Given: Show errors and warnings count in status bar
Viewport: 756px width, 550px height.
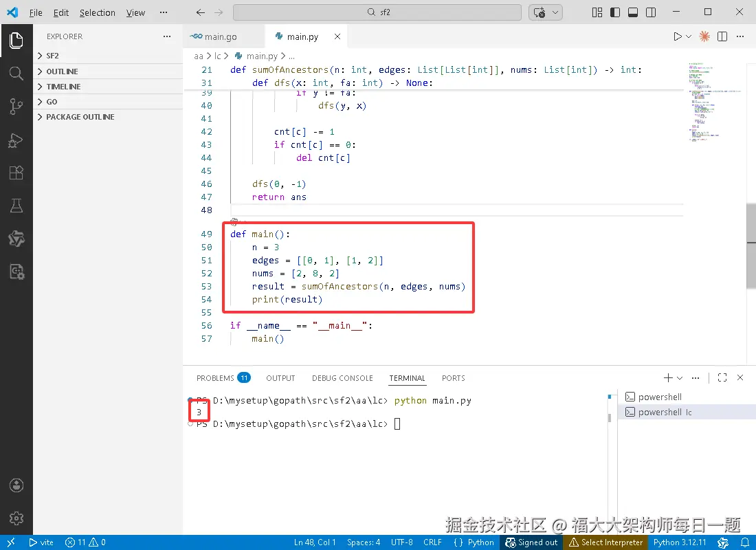Looking at the screenshot, I should tap(85, 542).
